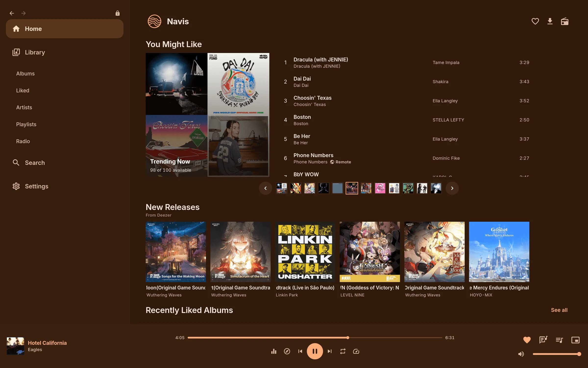This screenshot has height=368, width=588.
Task: Show lyrics panel icon
Action: 543,340
